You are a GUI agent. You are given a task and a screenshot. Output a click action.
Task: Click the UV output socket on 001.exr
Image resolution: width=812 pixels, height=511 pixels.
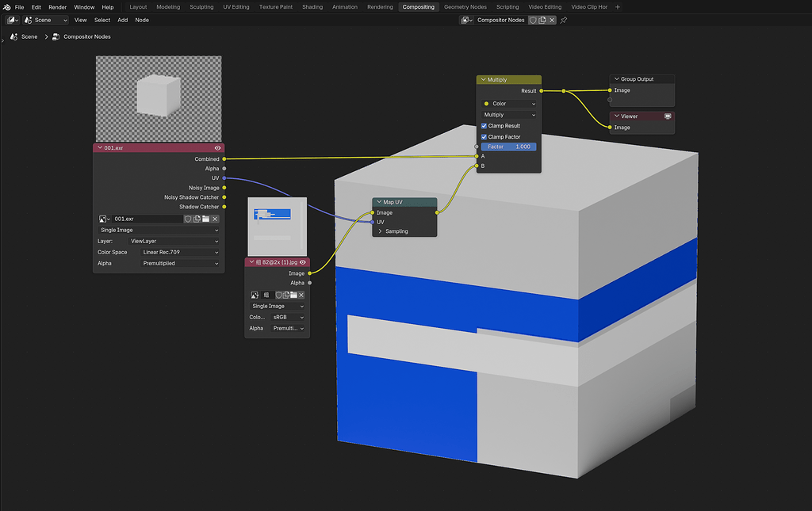(x=224, y=178)
